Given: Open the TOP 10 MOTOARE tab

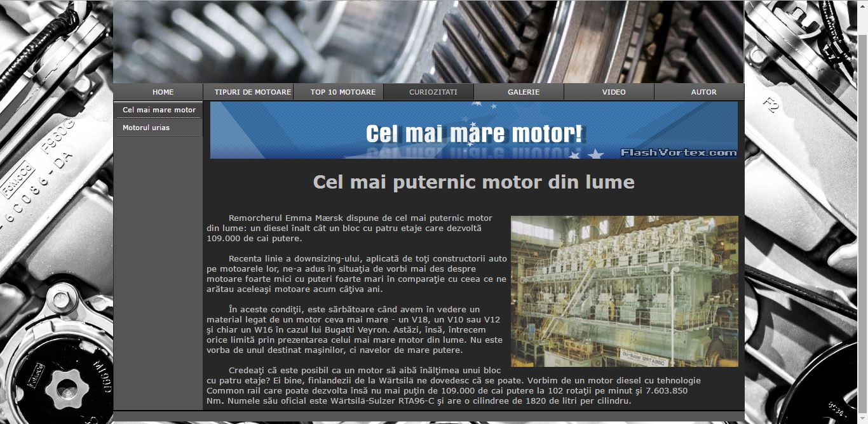Looking at the screenshot, I should (x=342, y=92).
